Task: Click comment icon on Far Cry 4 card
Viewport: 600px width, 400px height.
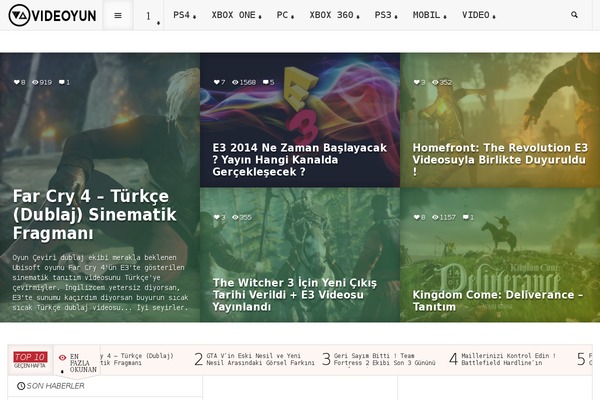Action: tap(62, 82)
